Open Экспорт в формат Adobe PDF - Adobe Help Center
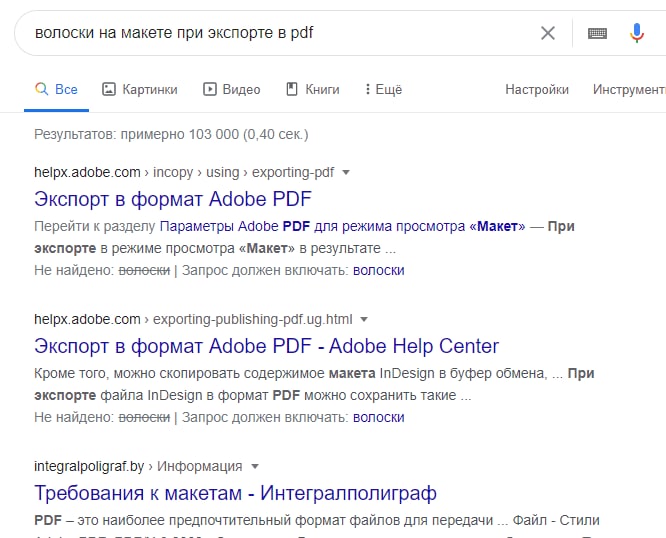The width and height of the screenshot is (666, 538). (266, 346)
